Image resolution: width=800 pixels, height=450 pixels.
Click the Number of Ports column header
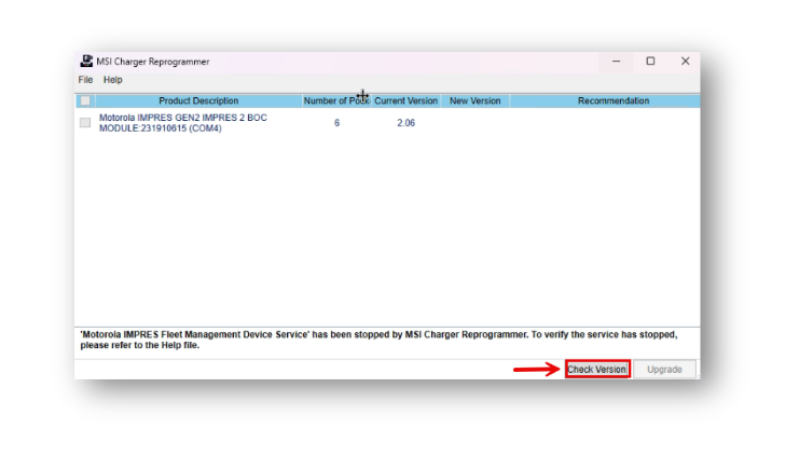click(335, 101)
